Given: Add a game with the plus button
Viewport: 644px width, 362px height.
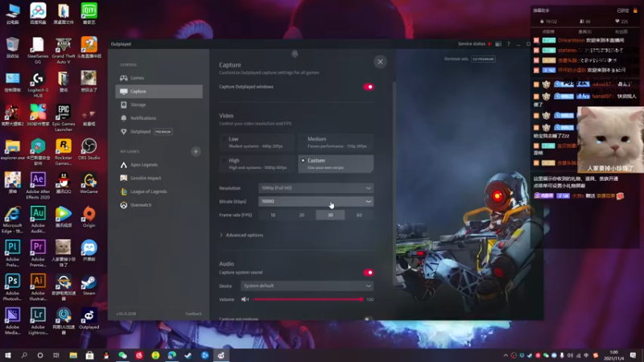Looking at the screenshot, I should (196, 151).
